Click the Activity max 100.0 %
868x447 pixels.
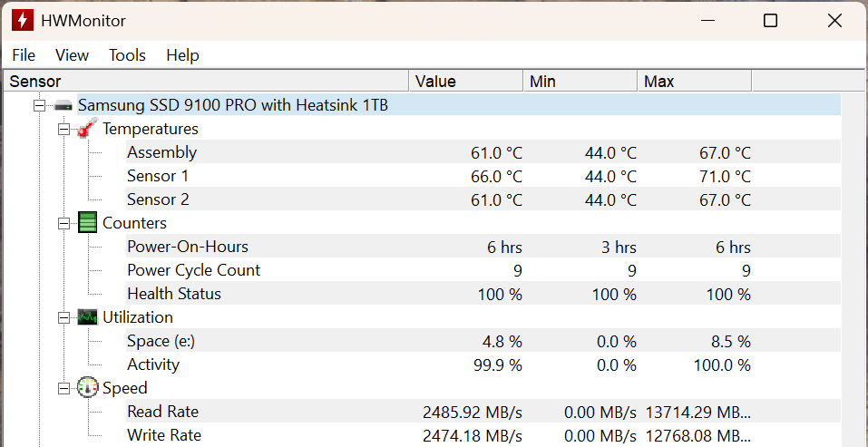(722, 365)
